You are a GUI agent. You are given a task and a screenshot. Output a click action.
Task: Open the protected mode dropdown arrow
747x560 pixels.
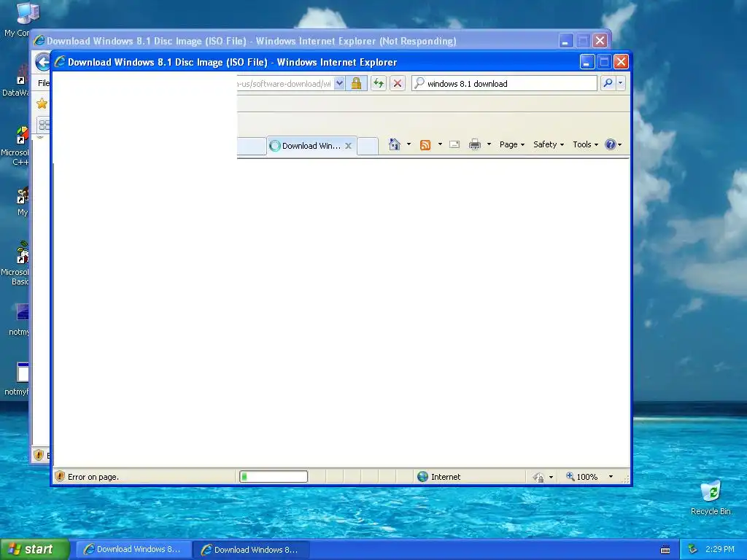[x=551, y=477]
